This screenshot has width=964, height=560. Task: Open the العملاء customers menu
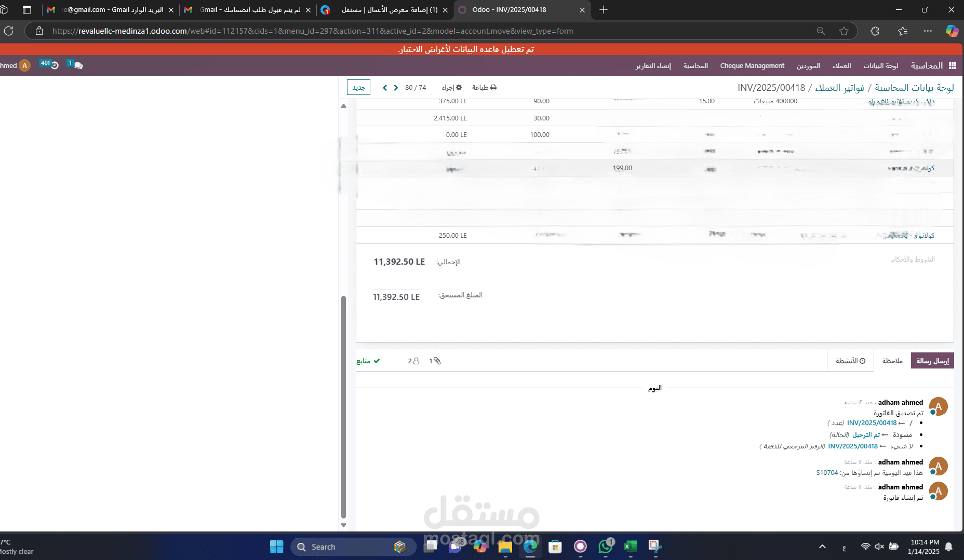[841, 65]
